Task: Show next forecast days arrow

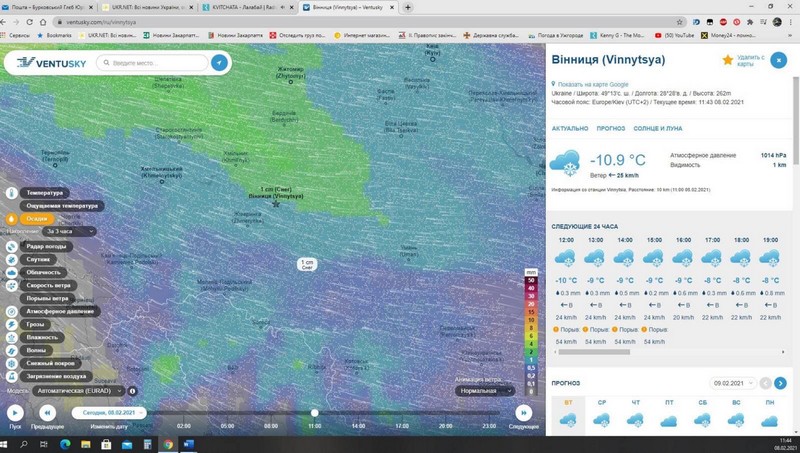Action: pos(780,383)
